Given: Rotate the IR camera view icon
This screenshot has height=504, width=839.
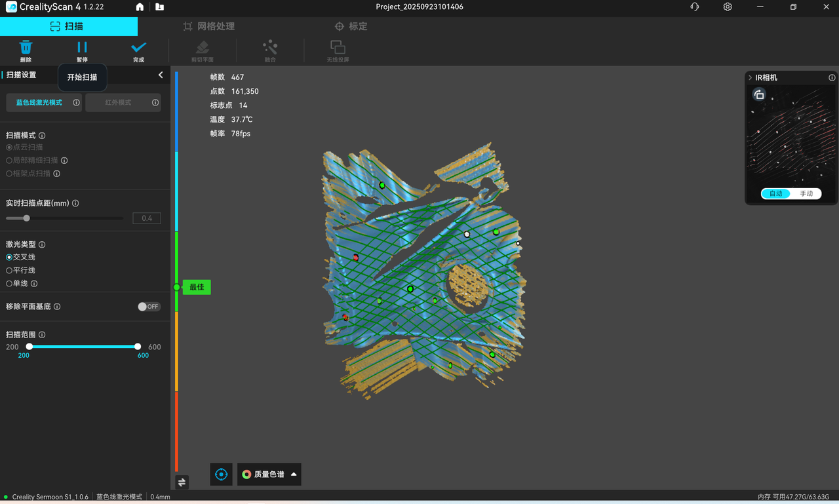Looking at the screenshot, I should tap(759, 95).
